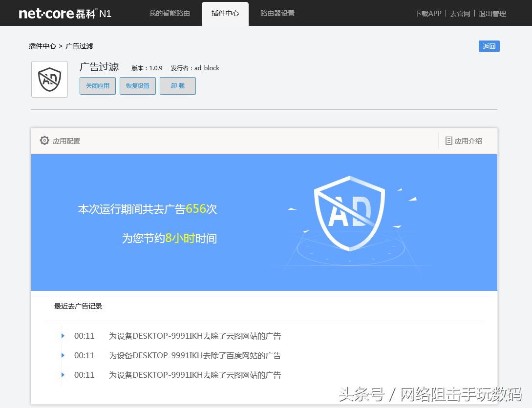This screenshot has height=408, width=532.
Task: Click the gear icon beside 应用配置
Action: (x=44, y=140)
